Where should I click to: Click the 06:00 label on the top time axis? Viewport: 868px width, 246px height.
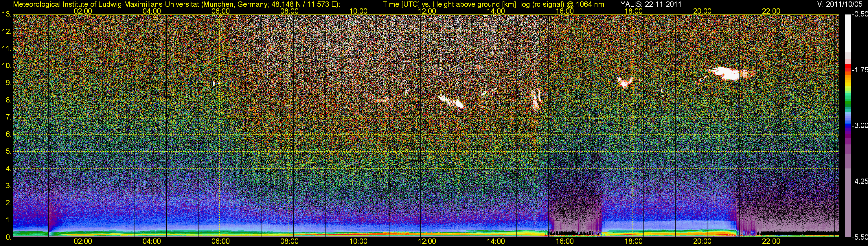coord(221,11)
